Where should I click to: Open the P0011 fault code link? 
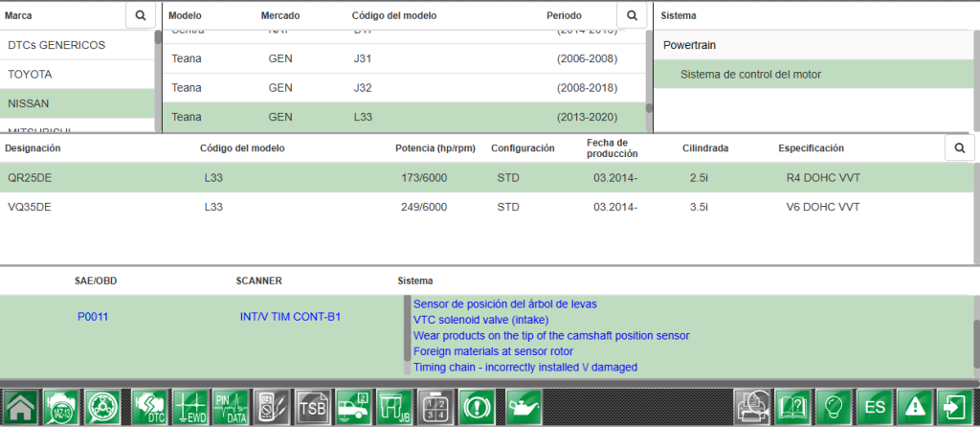[x=93, y=317]
